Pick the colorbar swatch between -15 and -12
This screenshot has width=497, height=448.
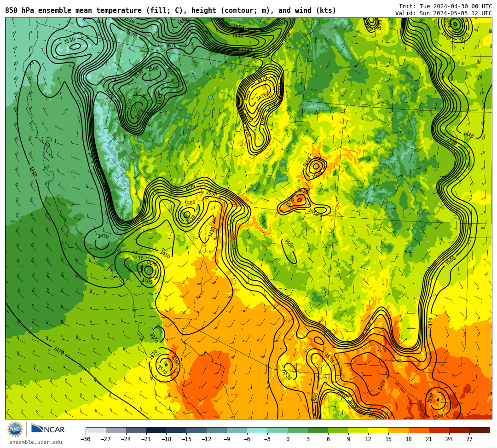tap(197, 431)
